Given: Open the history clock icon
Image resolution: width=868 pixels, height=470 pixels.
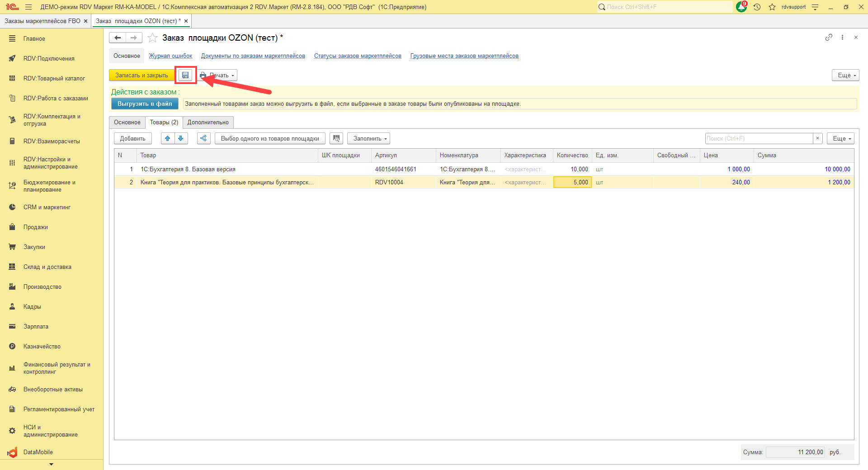Looking at the screenshot, I should pos(757,7).
